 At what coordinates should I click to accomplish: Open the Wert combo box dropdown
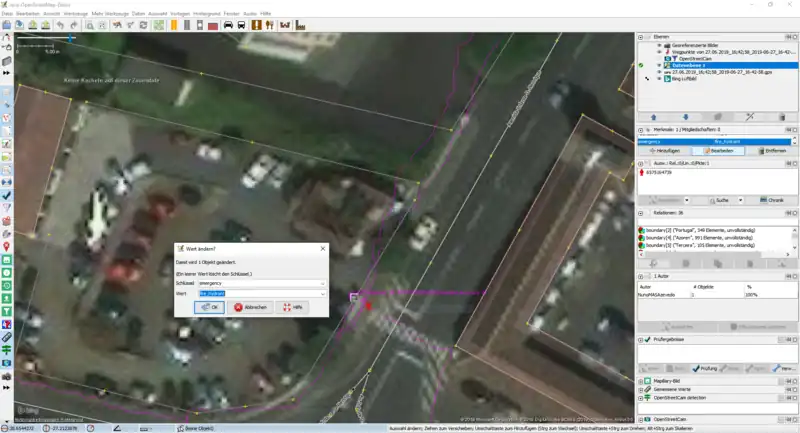tap(322, 294)
